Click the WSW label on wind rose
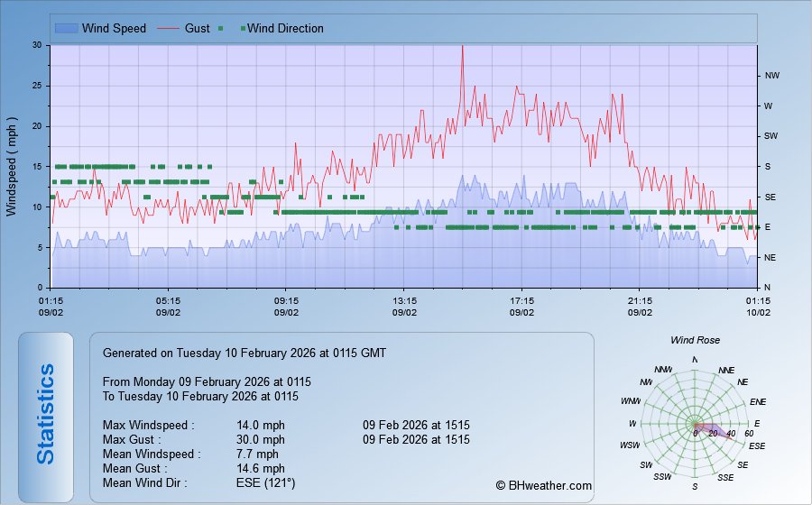Screen dimensions: 812x505 (x=631, y=445)
